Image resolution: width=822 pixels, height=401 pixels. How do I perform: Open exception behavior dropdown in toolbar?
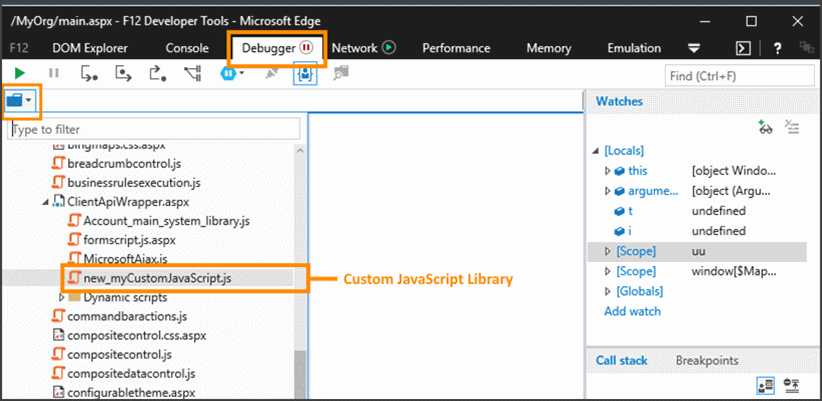[x=233, y=73]
